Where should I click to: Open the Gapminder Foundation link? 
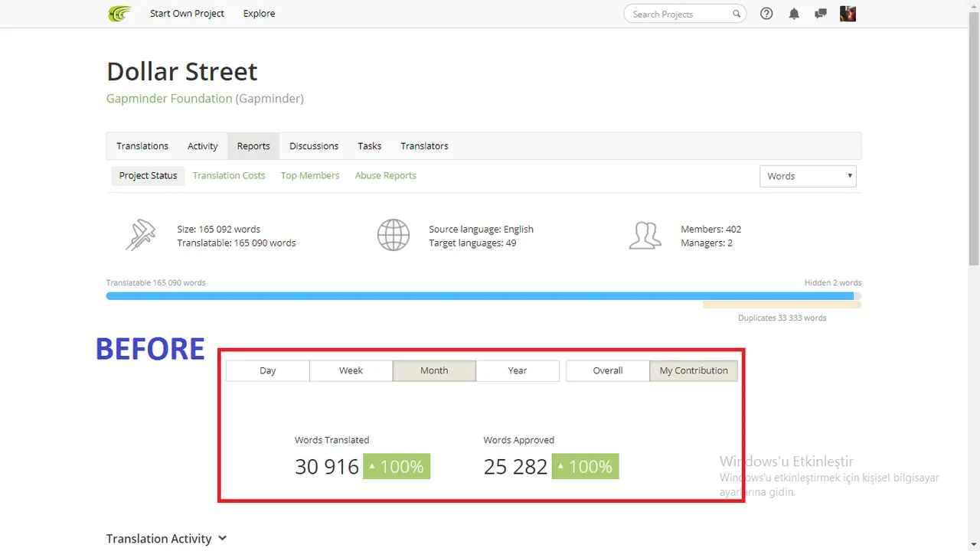pos(169,99)
